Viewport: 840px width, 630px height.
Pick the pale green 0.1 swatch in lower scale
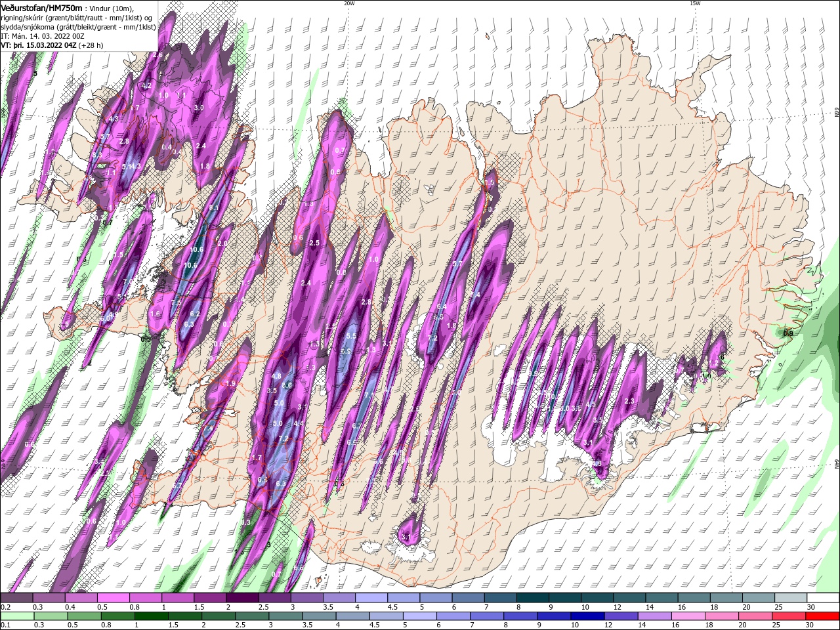click(17, 616)
